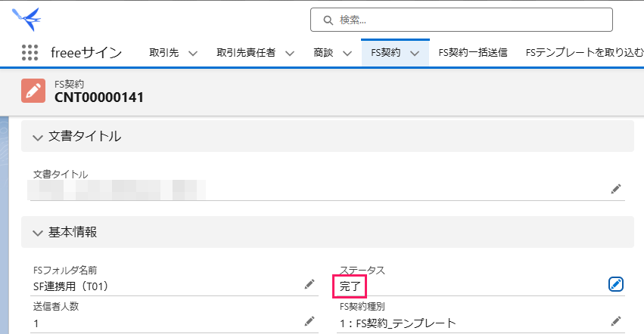Click the ステータス field label
Viewport: 644px width, 334px height.
362,270
